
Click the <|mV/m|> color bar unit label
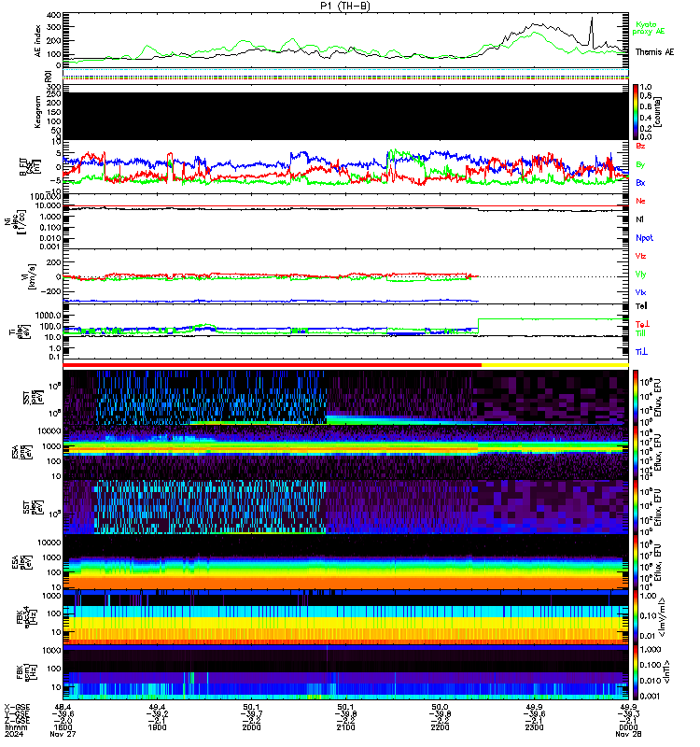(x=663, y=617)
